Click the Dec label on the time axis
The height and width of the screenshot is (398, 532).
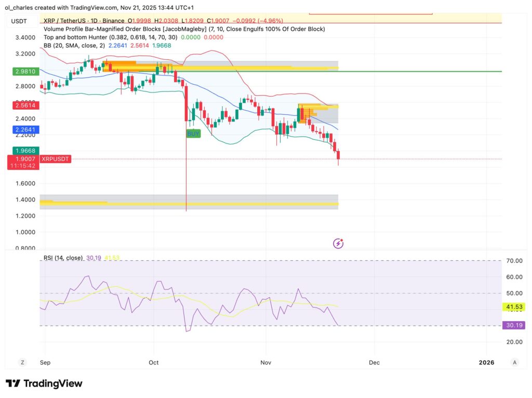tap(374, 362)
